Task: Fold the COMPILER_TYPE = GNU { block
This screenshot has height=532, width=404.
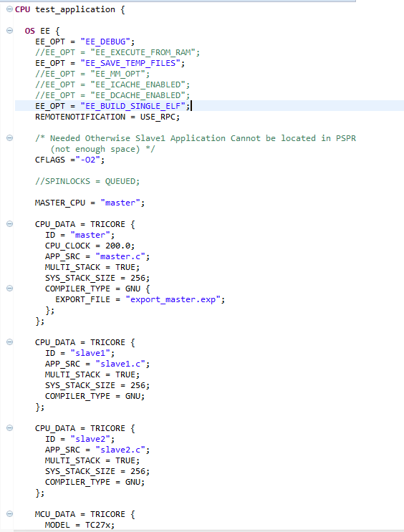Action: [9, 288]
